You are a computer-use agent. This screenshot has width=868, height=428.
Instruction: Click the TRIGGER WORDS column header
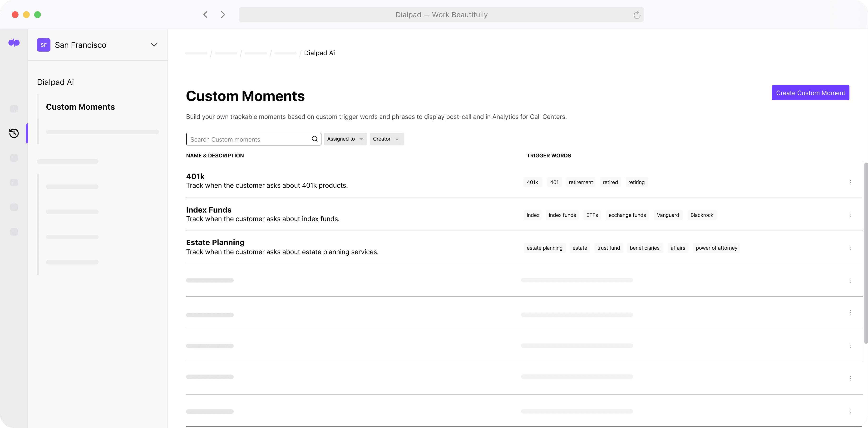pos(548,155)
